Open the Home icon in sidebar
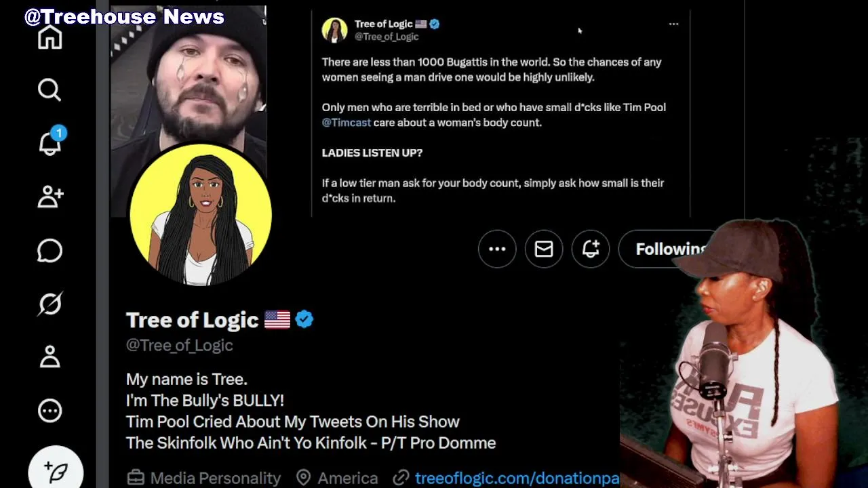 click(x=50, y=38)
